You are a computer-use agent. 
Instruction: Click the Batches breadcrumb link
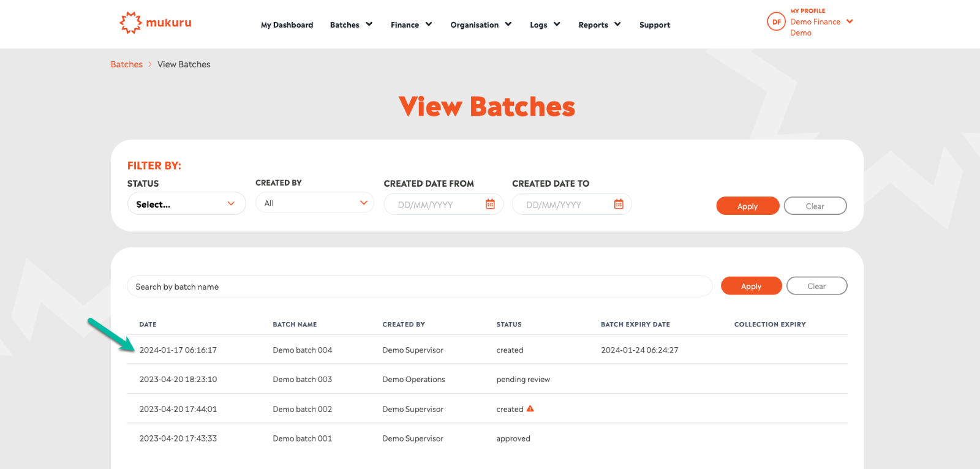(x=126, y=64)
